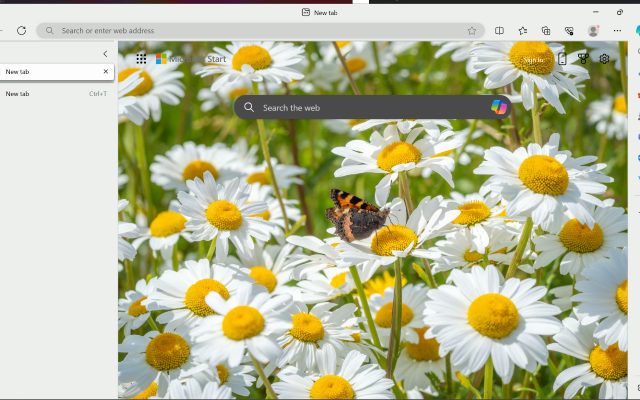Open the mobile phone icon
This screenshot has width=640, height=400.
click(562, 59)
